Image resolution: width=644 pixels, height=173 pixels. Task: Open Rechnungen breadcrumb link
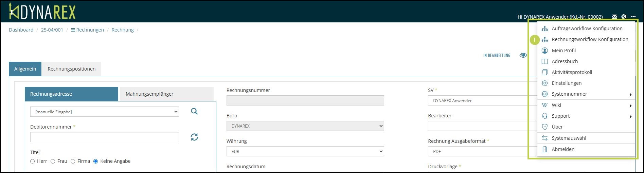[x=90, y=30]
